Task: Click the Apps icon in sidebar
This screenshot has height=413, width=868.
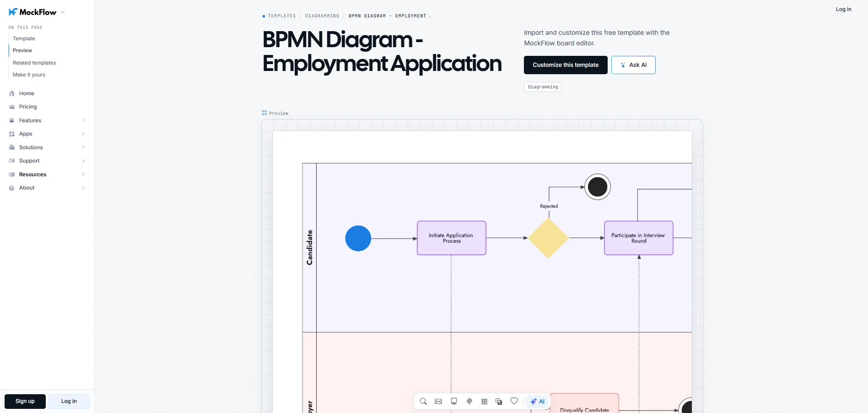Action: point(12,134)
